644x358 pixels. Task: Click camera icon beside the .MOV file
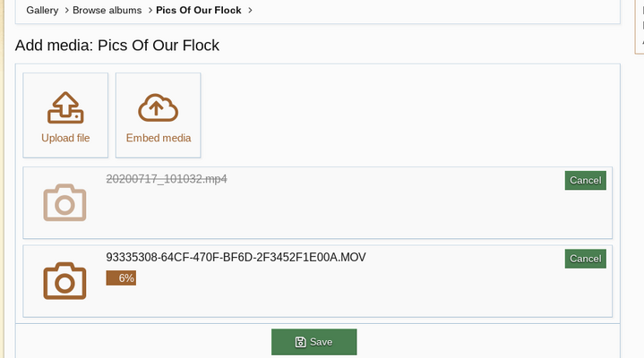(64, 281)
